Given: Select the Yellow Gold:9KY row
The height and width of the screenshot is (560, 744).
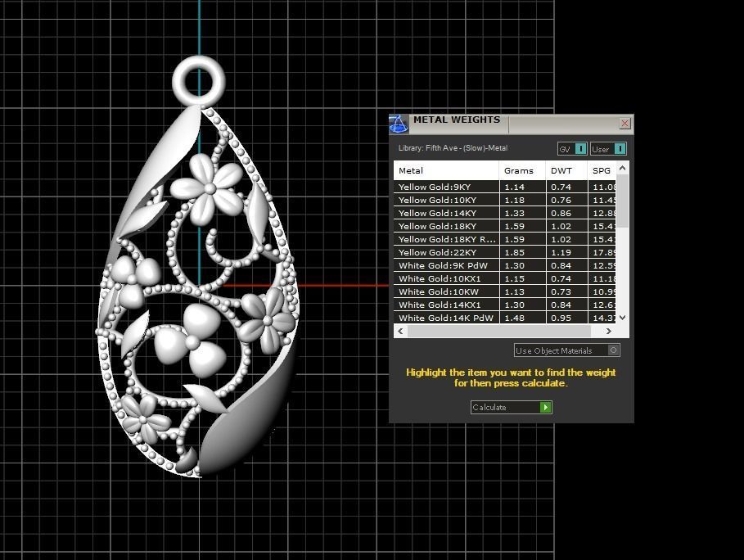Looking at the screenshot, I should [x=505, y=187].
